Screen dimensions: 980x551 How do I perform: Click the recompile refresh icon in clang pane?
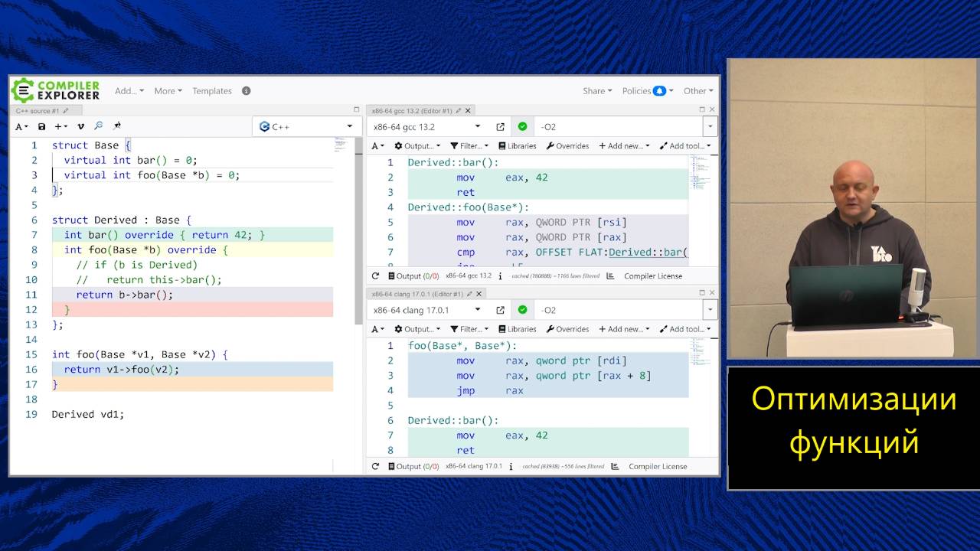coord(375,466)
